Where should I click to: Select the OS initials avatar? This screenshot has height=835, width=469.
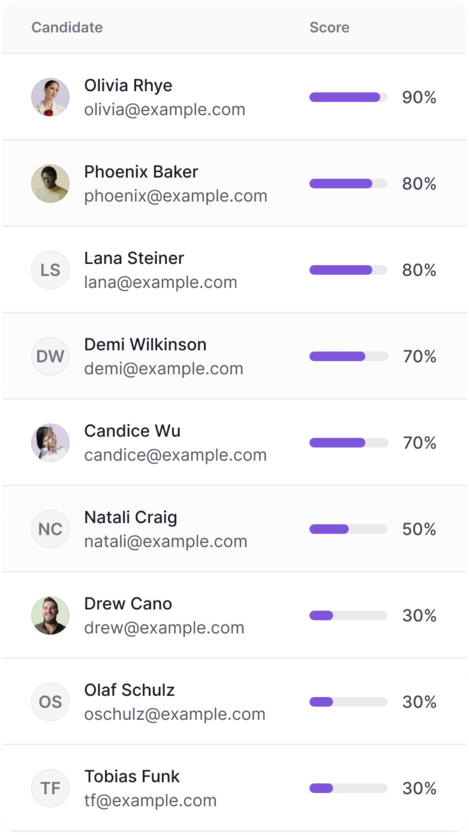tap(50, 701)
